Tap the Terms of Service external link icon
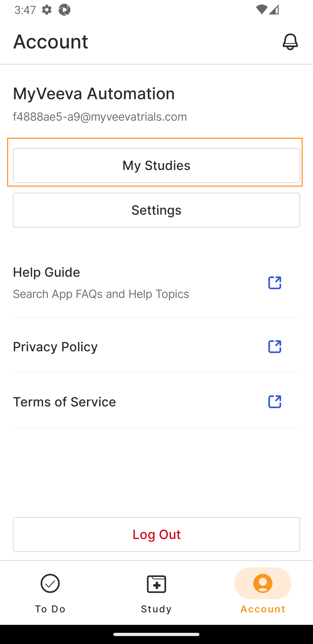Image resolution: width=313 pixels, height=644 pixels. [274, 402]
